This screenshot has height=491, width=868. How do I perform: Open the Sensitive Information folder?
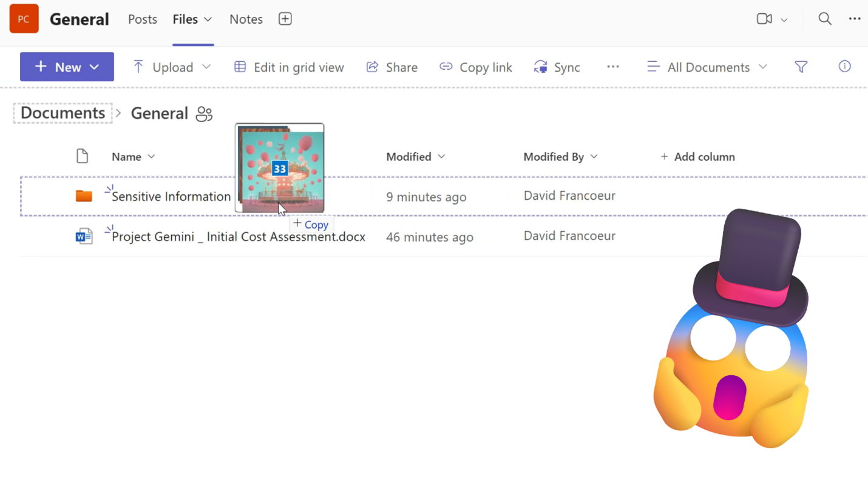[x=171, y=197]
